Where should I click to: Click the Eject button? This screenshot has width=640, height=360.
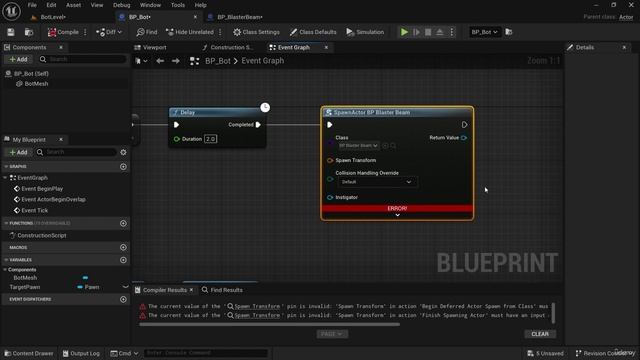point(440,32)
